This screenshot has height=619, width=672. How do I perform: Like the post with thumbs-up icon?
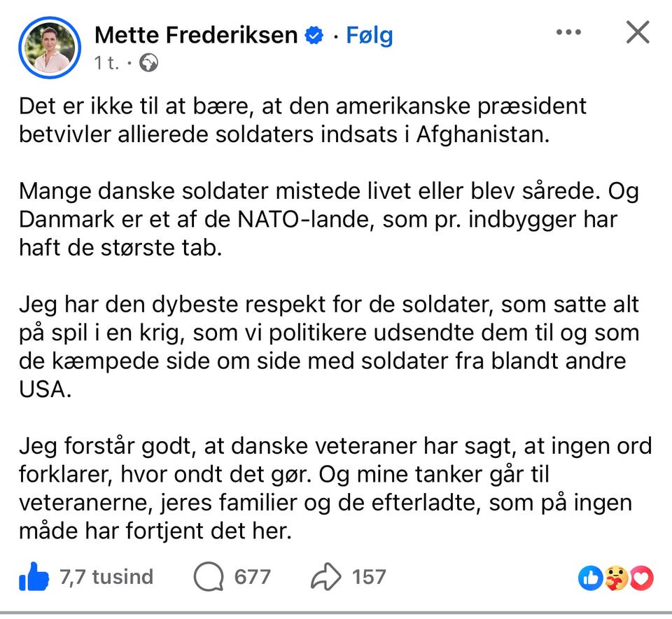point(34,577)
